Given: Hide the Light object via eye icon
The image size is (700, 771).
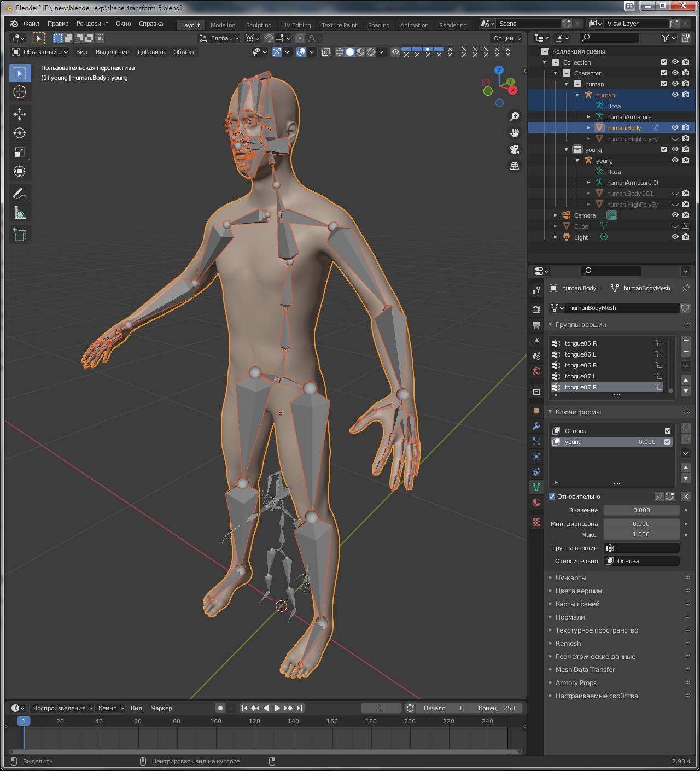Looking at the screenshot, I should point(675,237).
